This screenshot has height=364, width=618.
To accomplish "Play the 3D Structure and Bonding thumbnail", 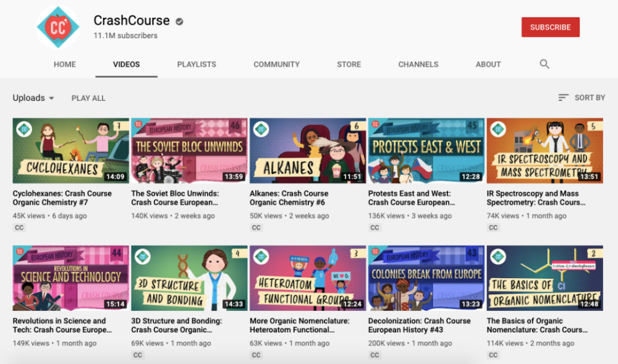I will (189, 278).
